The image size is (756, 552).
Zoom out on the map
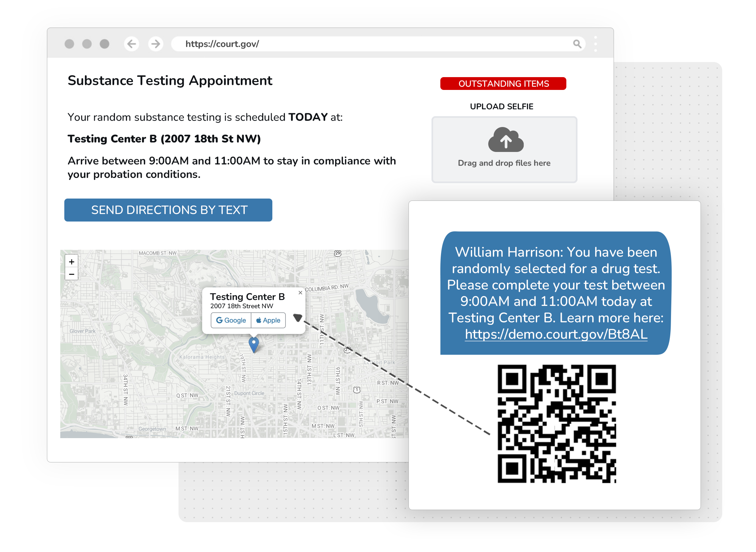coord(72,274)
